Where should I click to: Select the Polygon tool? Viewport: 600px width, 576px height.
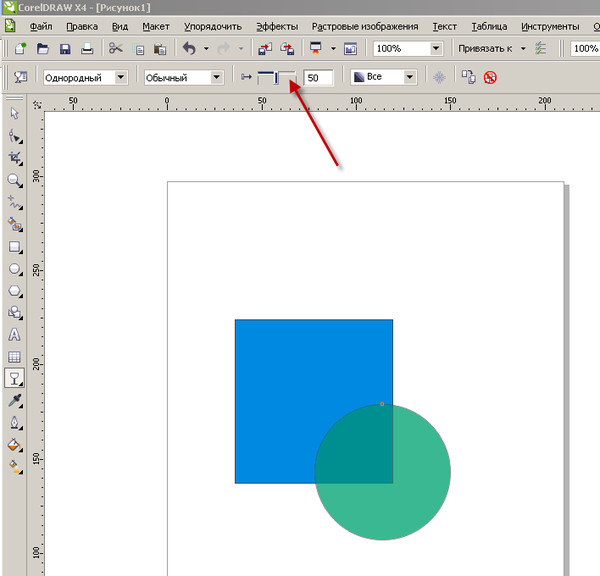(x=15, y=291)
